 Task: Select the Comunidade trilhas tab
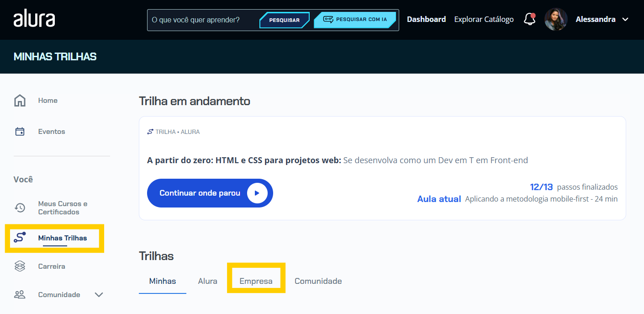(x=318, y=281)
